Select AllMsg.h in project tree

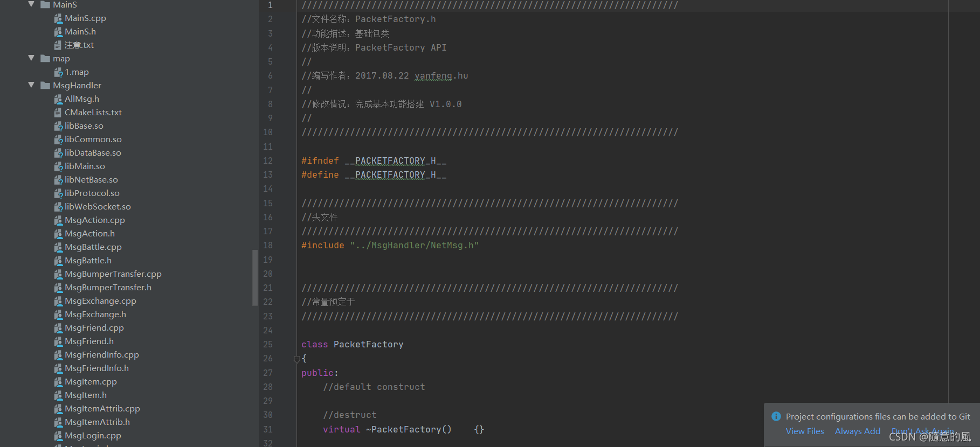82,99
